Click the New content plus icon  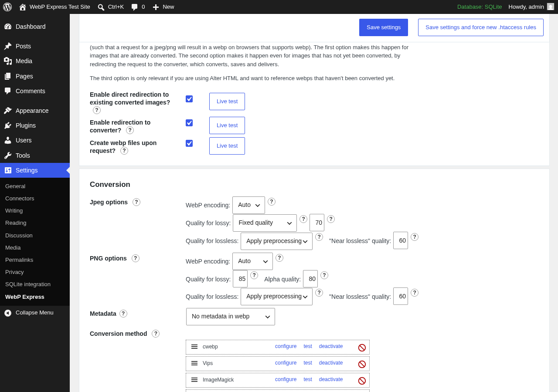coord(156,7)
